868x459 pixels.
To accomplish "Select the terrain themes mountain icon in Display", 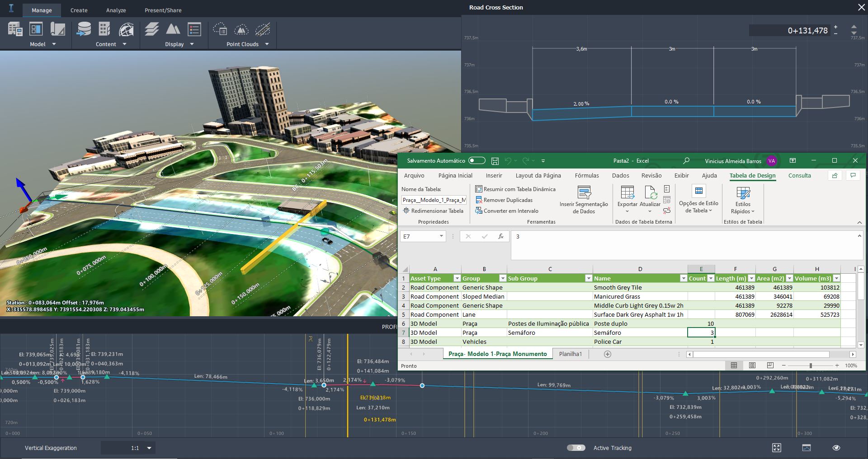I will (x=173, y=28).
